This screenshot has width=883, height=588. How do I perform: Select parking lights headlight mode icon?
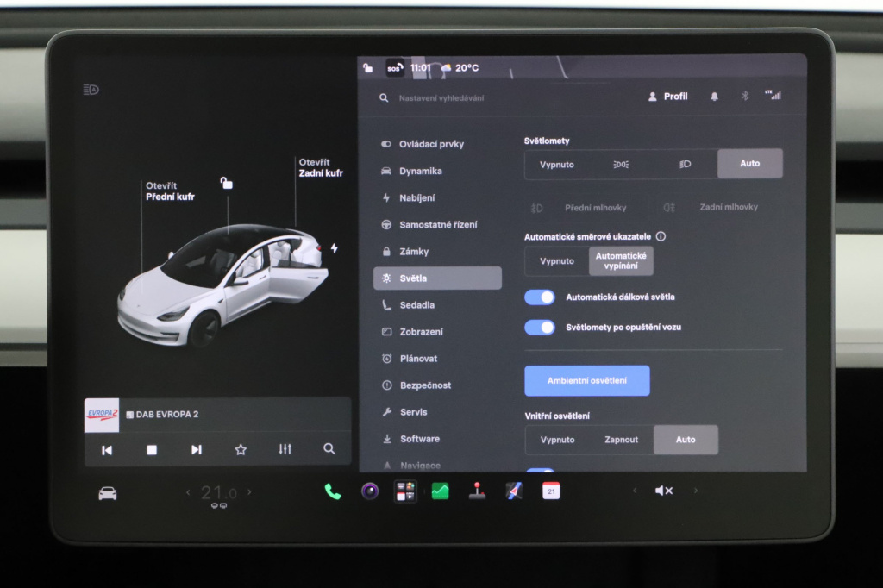coord(621,165)
